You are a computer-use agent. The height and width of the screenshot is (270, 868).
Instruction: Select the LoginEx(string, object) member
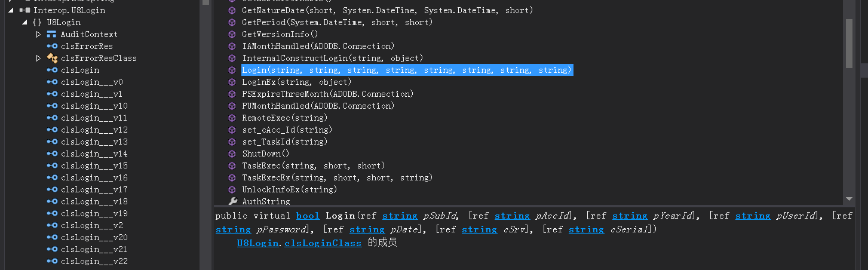tap(297, 82)
